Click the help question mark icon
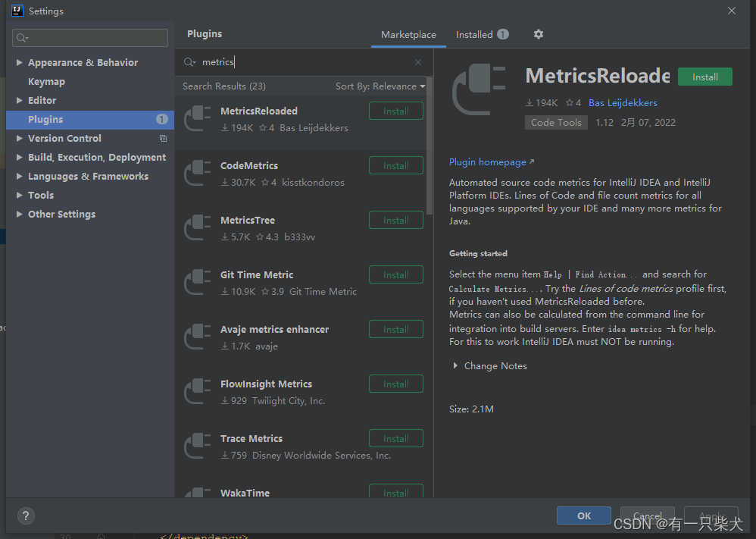The height and width of the screenshot is (539, 756). click(25, 515)
